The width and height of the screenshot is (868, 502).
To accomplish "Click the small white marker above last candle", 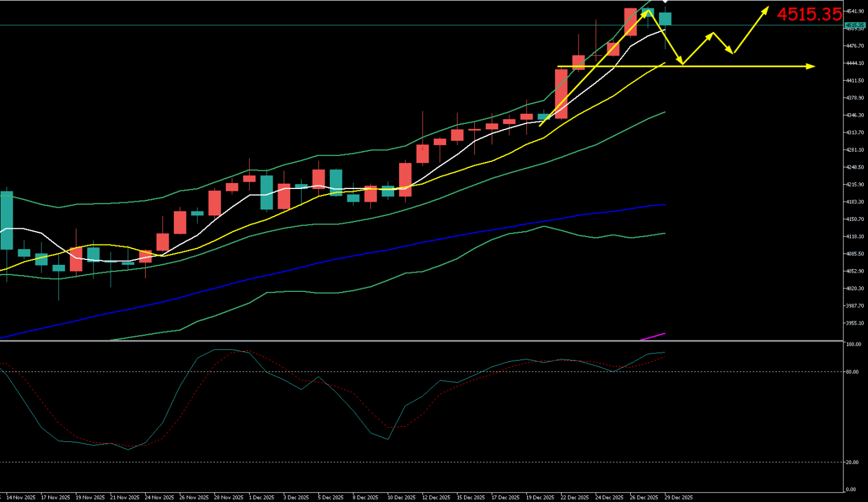I will pos(665,3).
